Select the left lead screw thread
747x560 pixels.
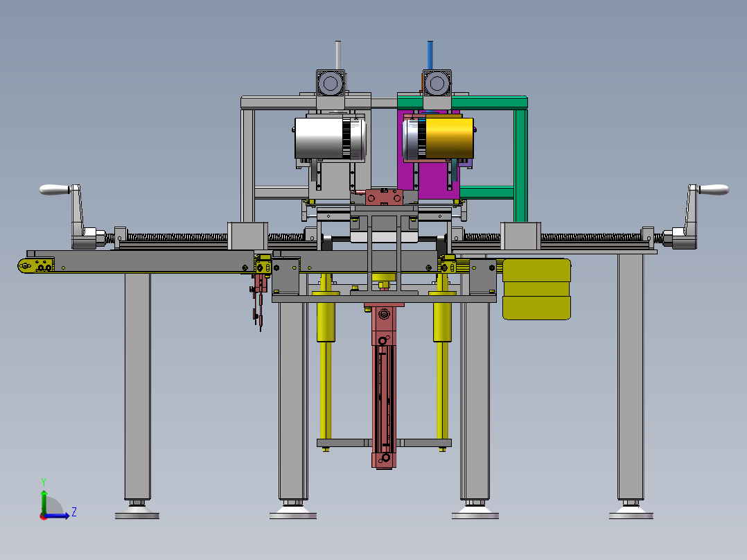click(x=177, y=237)
